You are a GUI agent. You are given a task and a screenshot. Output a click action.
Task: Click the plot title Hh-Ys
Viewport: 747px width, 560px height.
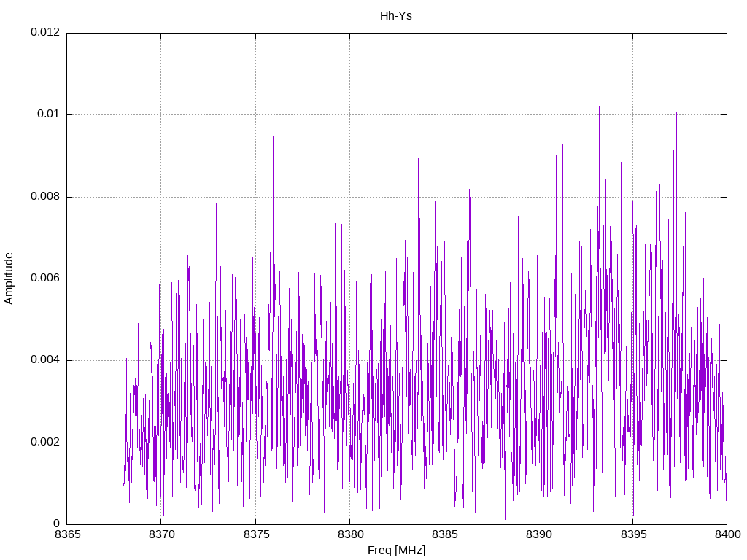coord(396,16)
